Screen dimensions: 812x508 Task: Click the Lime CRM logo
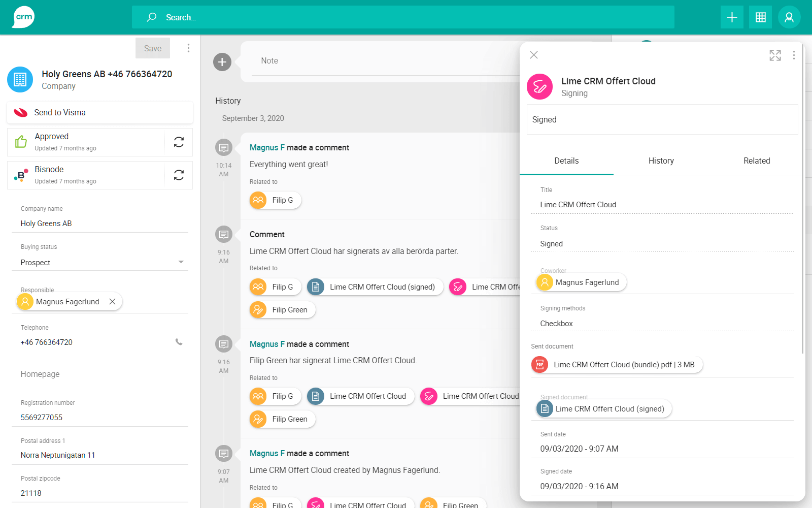(x=23, y=17)
